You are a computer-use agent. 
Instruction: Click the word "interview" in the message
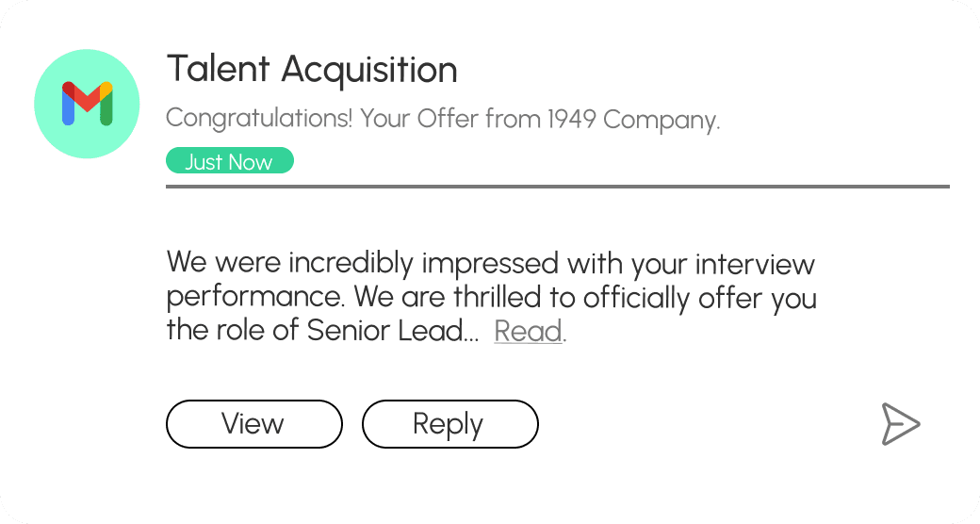click(755, 264)
